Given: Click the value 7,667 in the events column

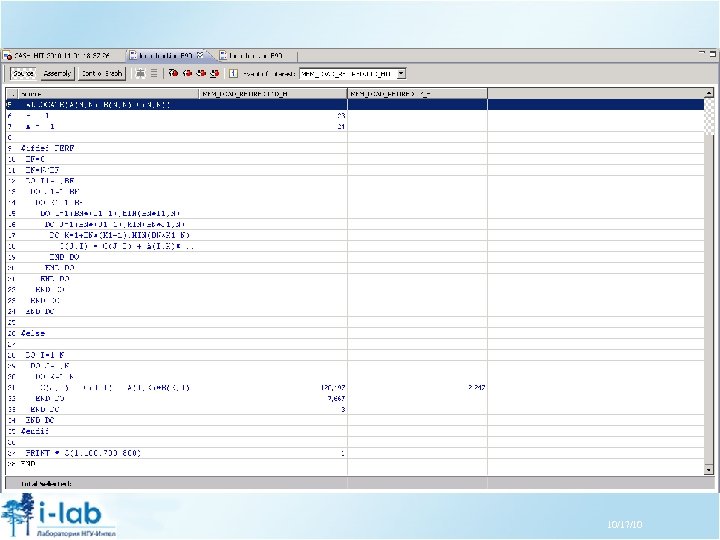Looking at the screenshot, I should [336, 399].
